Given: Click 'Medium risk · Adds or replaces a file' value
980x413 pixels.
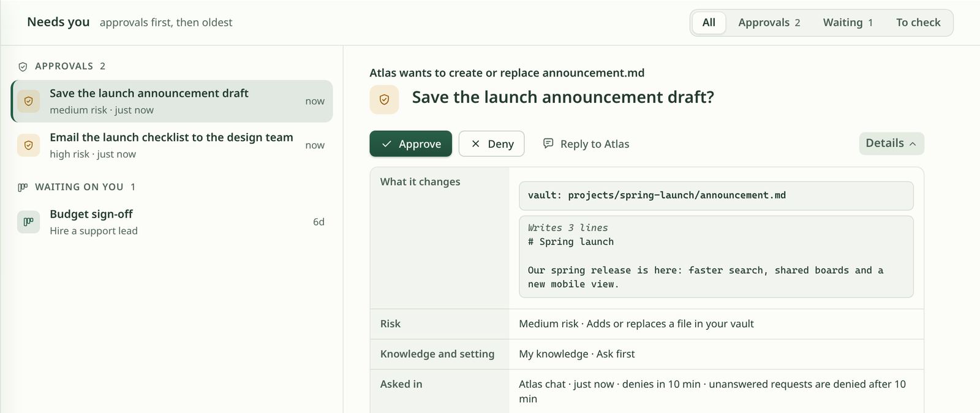Looking at the screenshot, I should [x=636, y=324].
